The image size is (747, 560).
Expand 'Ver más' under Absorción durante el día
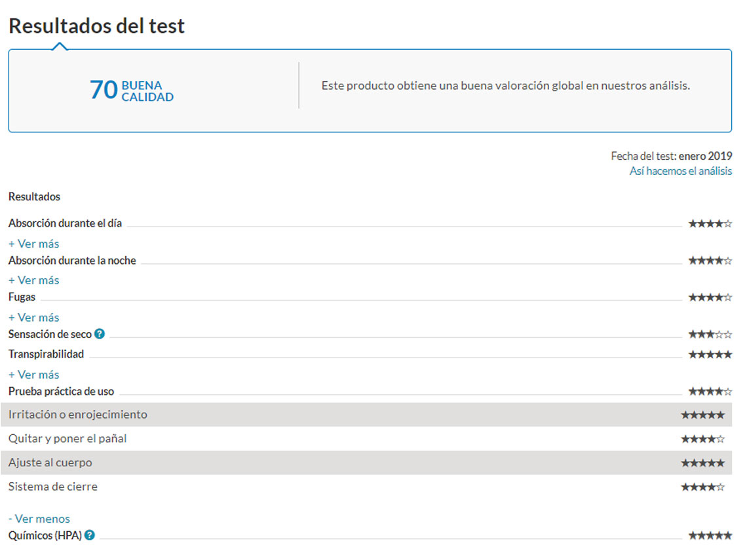33,244
